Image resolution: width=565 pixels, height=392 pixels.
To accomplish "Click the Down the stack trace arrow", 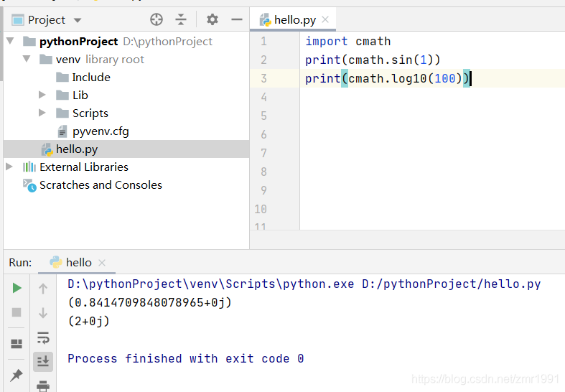I will 43,312.
